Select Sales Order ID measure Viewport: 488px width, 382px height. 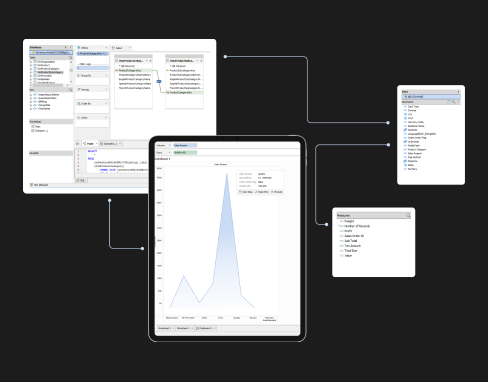354,236
